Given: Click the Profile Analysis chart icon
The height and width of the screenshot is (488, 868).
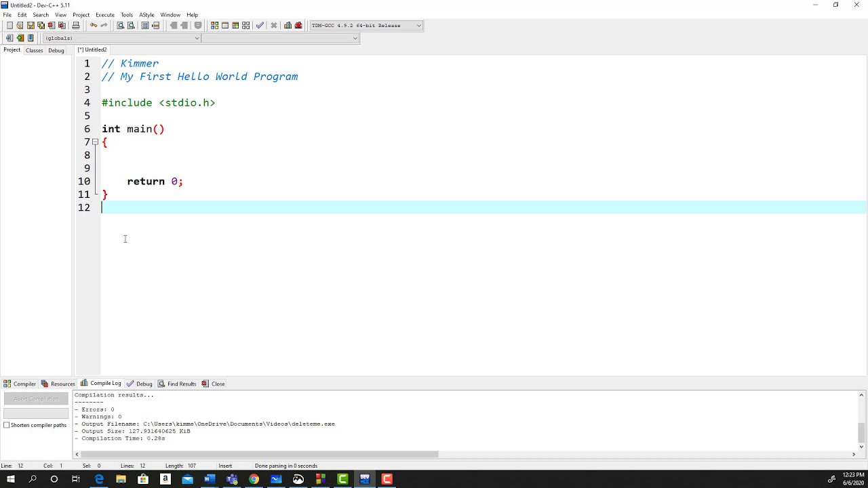Looking at the screenshot, I should coord(288,25).
